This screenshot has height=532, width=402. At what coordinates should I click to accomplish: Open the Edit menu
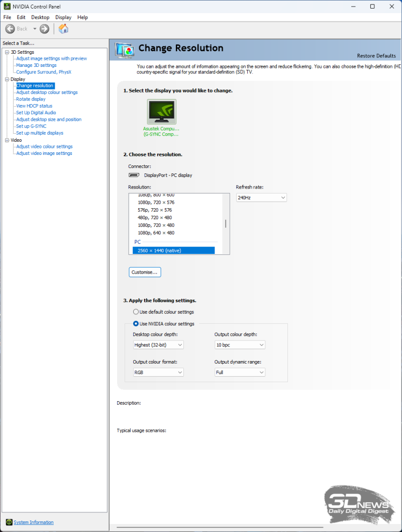tap(21, 17)
